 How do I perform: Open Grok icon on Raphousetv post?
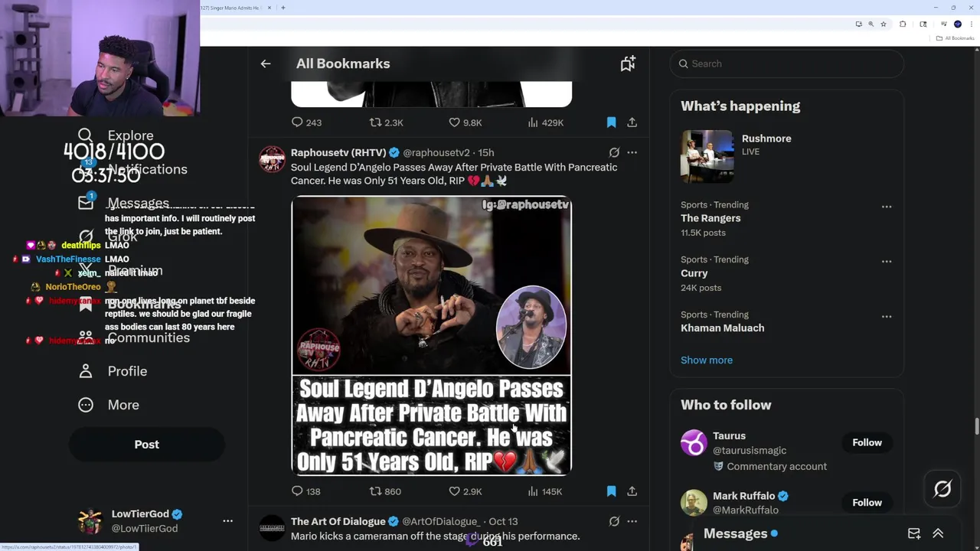(x=614, y=152)
